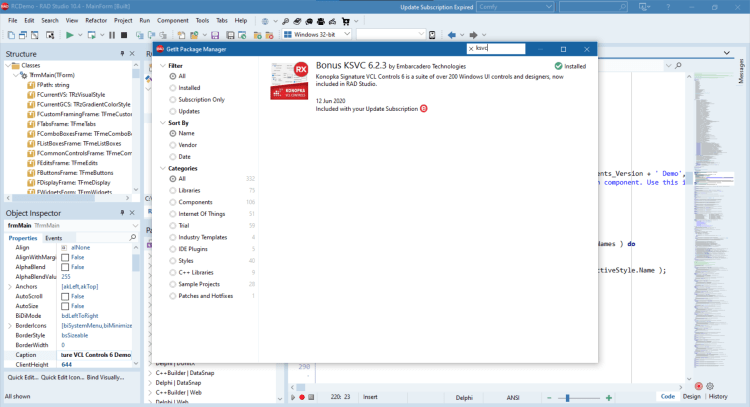This screenshot has height=407, width=750.
Task: Sort packages by Vendor
Action: click(x=173, y=145)
